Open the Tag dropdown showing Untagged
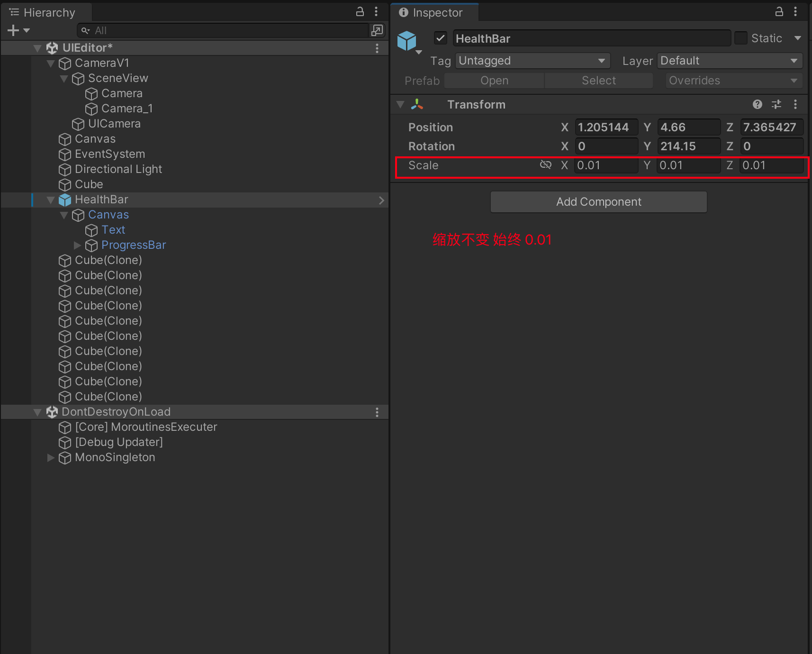Screen dimensions: 812x654 click(532, 61)
